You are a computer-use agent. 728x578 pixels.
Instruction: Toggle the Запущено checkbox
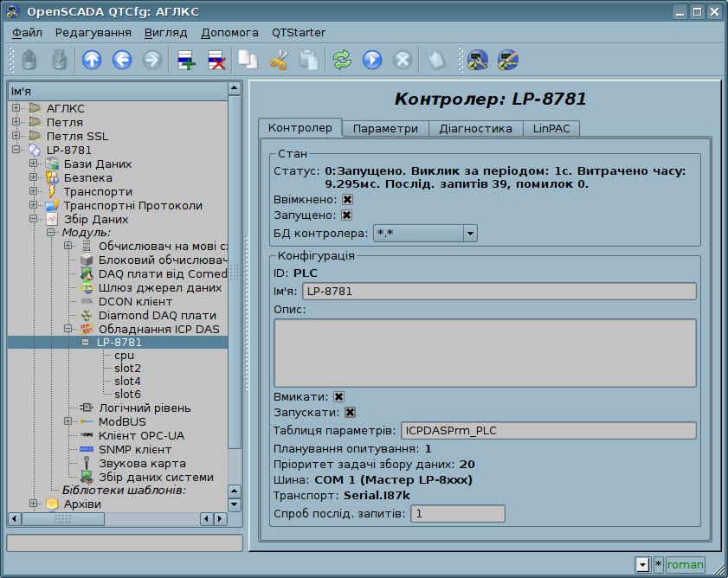[347, 215]
